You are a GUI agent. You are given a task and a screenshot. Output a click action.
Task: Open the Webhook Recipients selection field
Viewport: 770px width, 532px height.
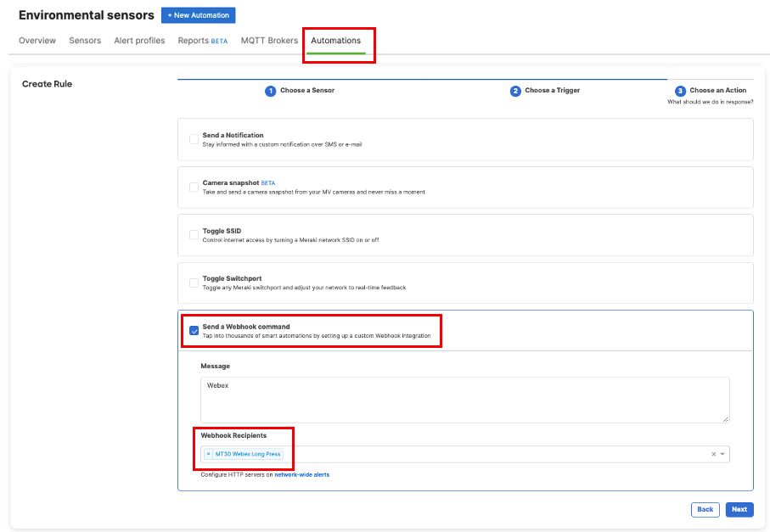tap(492, 455)
